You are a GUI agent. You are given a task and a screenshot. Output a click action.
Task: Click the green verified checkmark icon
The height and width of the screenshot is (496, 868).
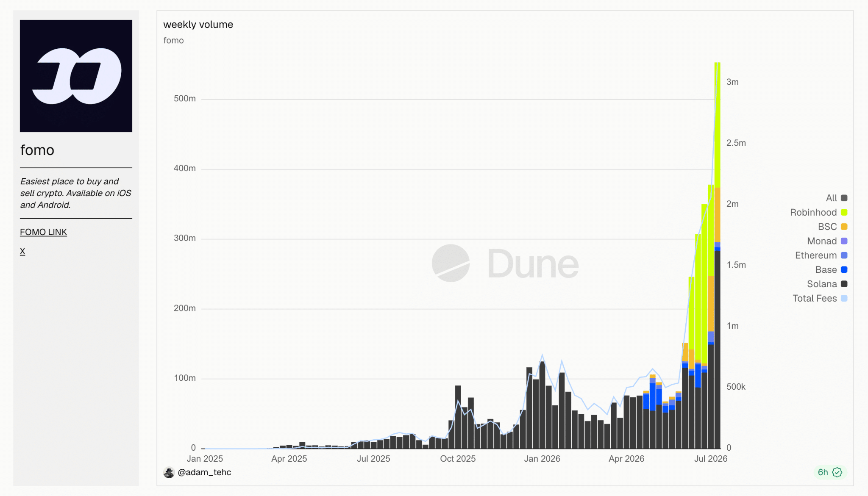[x=837, y=472]
